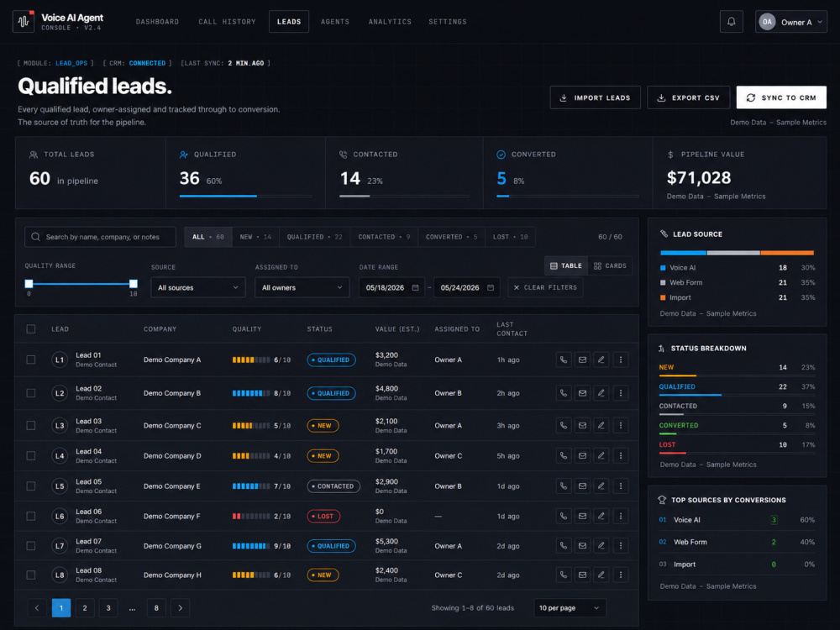
Task: Check the Lead 07 row checkbox
Action: point(31,546)
